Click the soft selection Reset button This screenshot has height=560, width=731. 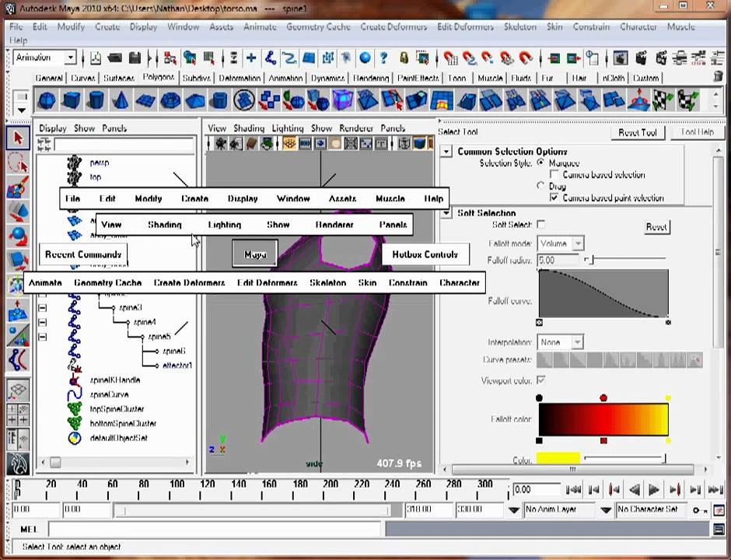coord(656,227)
